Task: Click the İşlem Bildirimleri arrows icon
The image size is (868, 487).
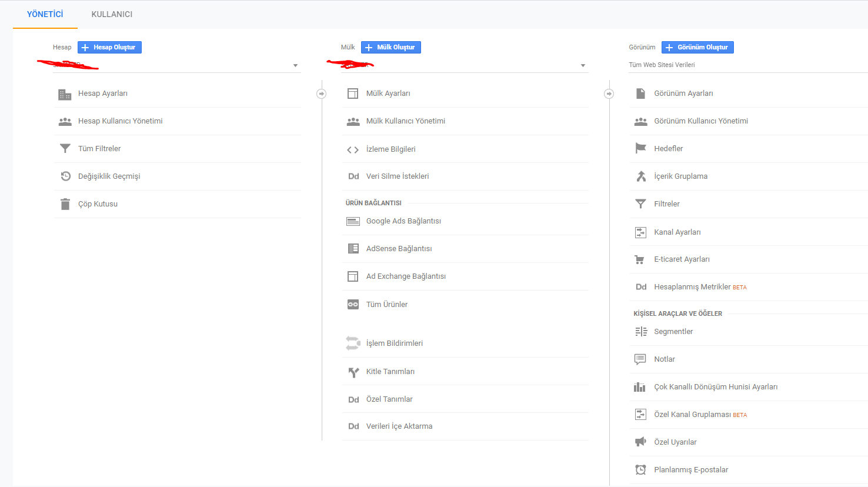Action: pyautogui.click(x=353, y=343)
